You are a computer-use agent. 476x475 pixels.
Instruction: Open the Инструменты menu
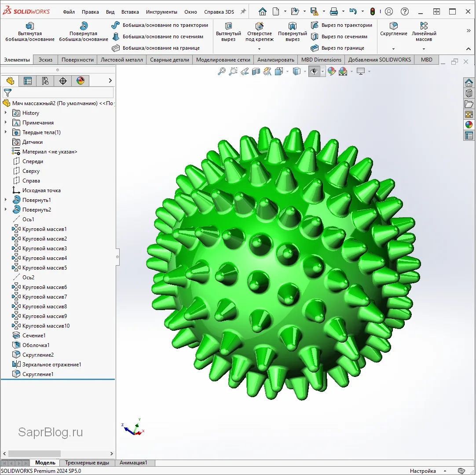pyautogui.click(x=161, y=12)
